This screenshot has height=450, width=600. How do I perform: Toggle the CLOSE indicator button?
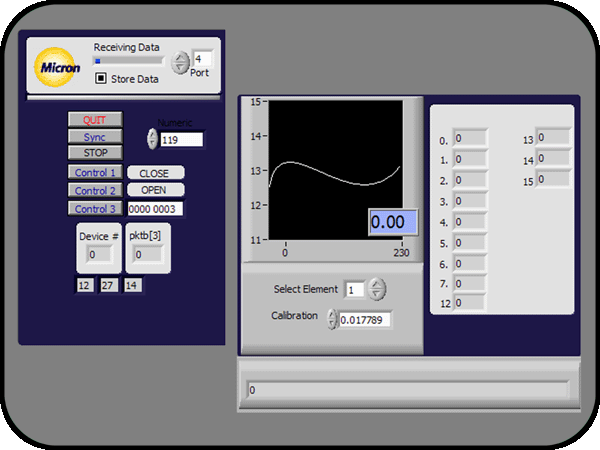coord(155,173)
